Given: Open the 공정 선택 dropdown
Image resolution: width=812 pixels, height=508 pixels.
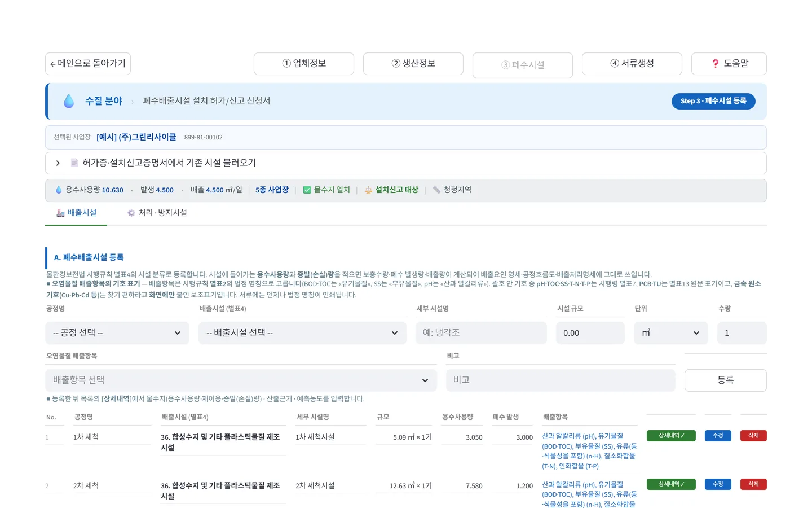Looking at the screenshot, I should (117, 333).
